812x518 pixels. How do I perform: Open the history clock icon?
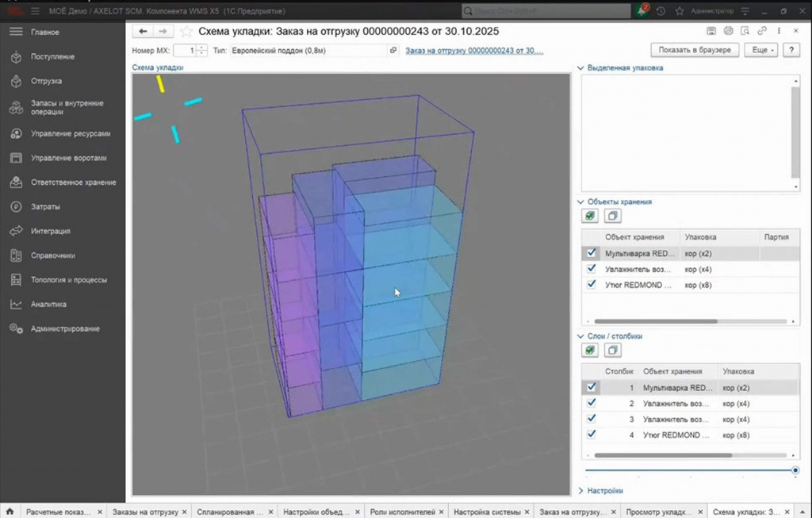click(661, 11)
